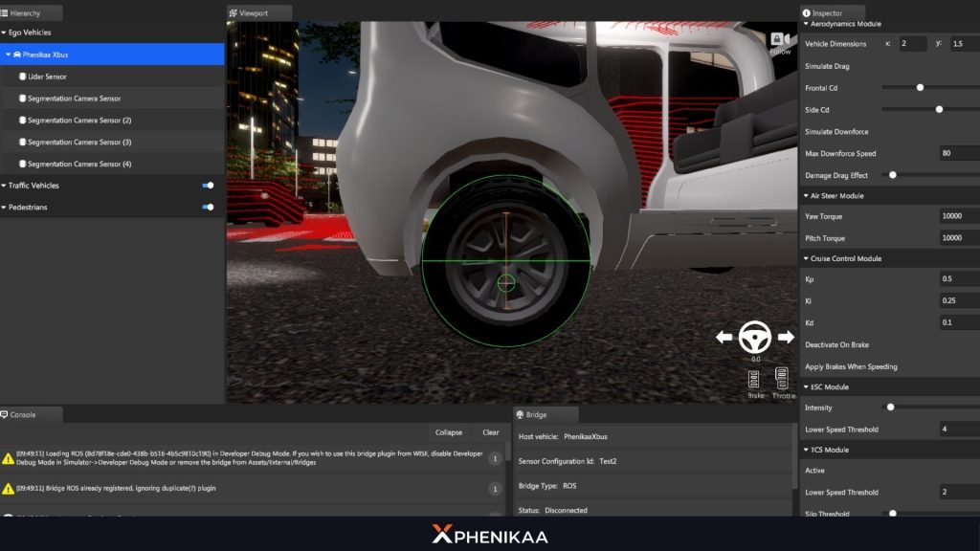Click the Collapse button in Console
Viewport: 980px width, 551px height.
449,432
